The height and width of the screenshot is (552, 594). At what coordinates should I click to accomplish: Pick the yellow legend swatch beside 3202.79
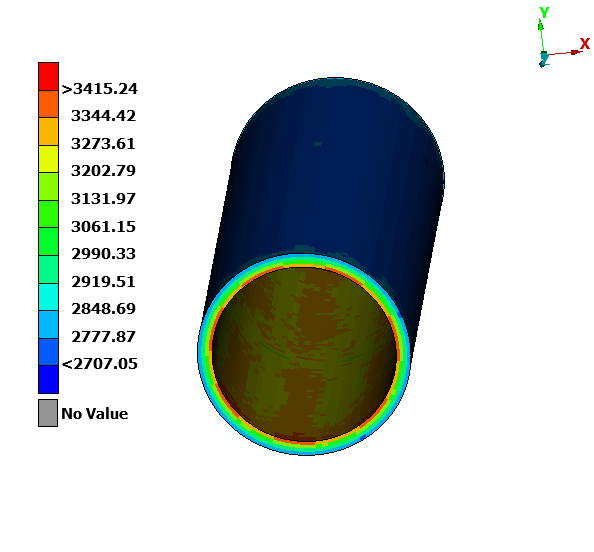coord(48,159)
